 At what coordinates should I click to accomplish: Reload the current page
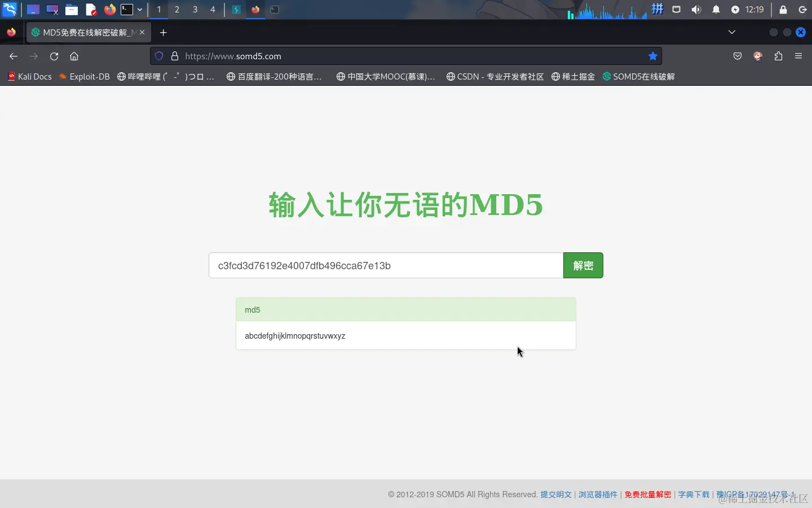coord(54,56)
